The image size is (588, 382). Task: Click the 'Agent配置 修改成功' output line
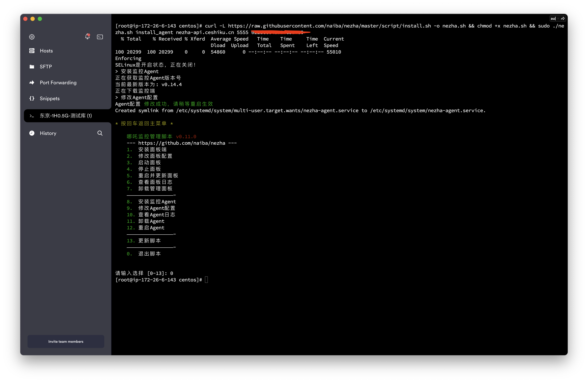pyautogui.click(x=164, y=104)
